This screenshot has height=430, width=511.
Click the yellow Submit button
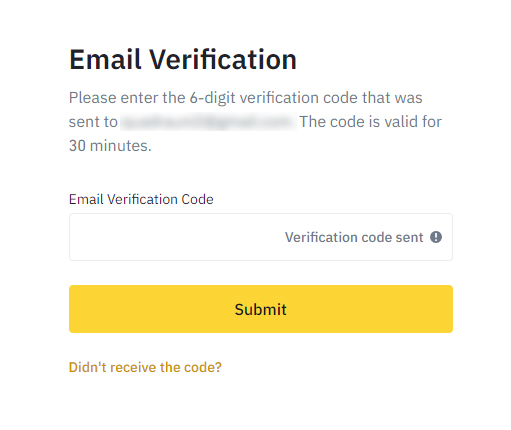click(x=261, y=309)
